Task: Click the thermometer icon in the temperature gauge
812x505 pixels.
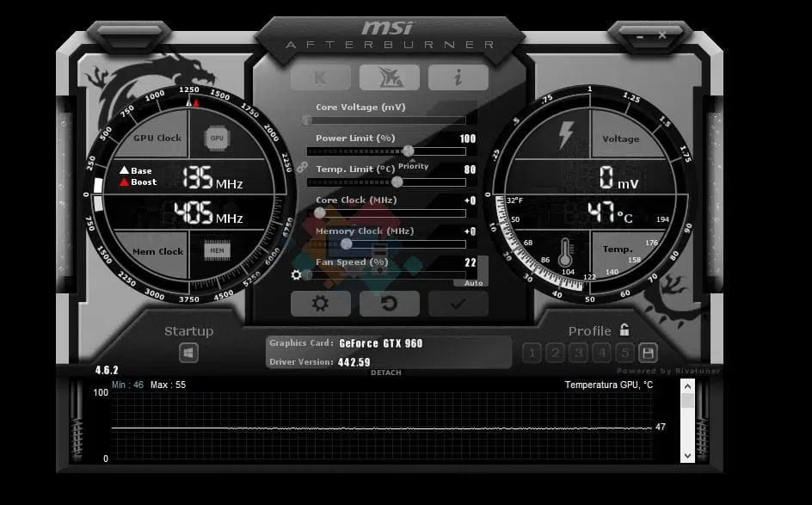Action: pos(565,252)
